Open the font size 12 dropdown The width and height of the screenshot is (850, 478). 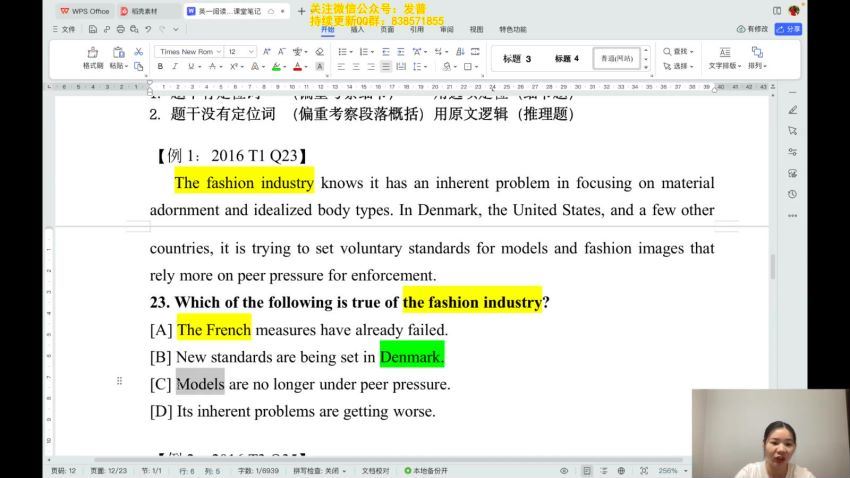coord(240,51)
